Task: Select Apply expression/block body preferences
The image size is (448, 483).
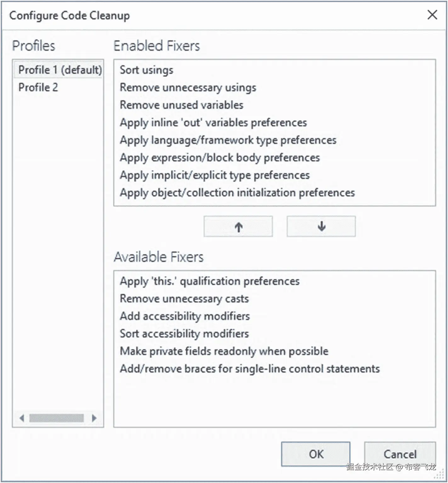Action: click(219, 158)
